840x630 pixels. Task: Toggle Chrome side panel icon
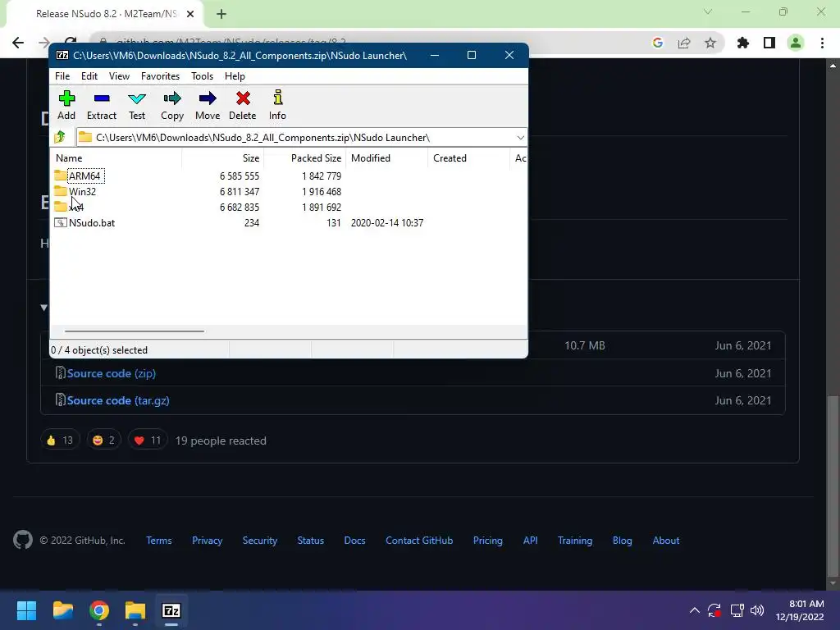coord(769,43)
